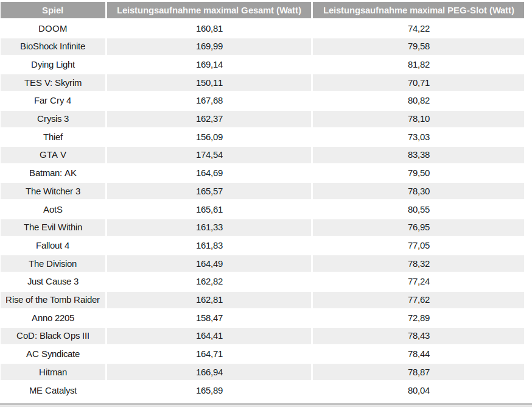This screenshot has height=407, width=532.
Task: Select The Evil Within cell
Action: pyautogui.click(x=52, y=227)
